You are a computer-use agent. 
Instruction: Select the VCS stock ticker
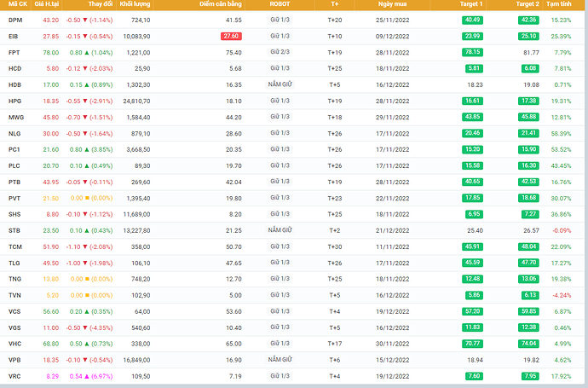(x=14, y=311)
